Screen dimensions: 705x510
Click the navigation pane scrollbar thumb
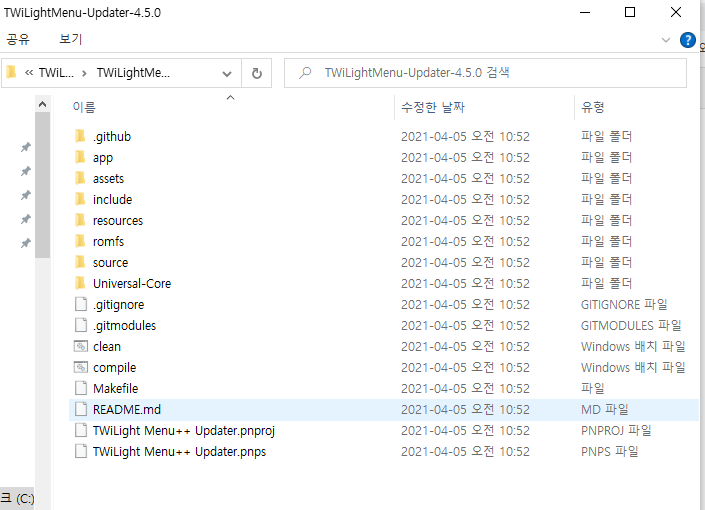tap(43, 185)
